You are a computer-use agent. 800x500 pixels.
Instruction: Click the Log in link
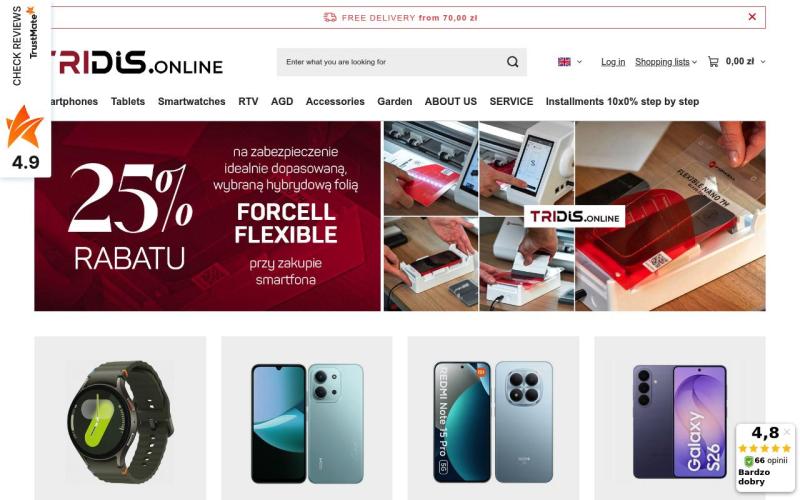(x=613, y=62)
